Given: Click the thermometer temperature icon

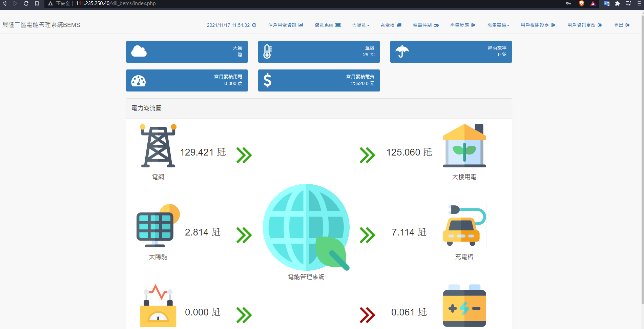Looking at the screenshot, I should click(267, 52).
